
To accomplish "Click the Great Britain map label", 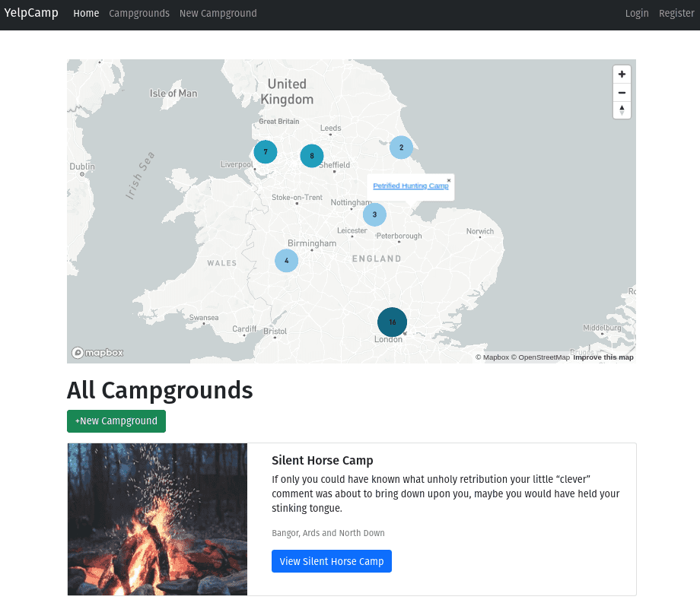I will [279, 122].
